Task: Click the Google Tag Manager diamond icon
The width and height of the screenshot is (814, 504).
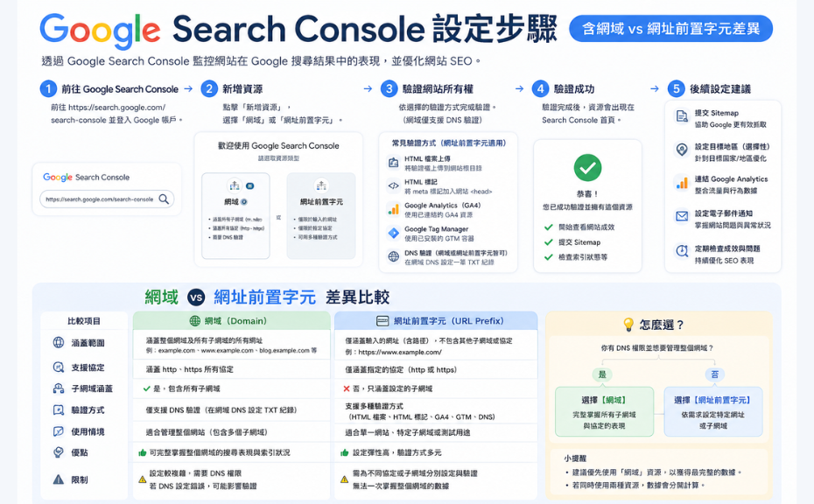Action: [394, 233]
